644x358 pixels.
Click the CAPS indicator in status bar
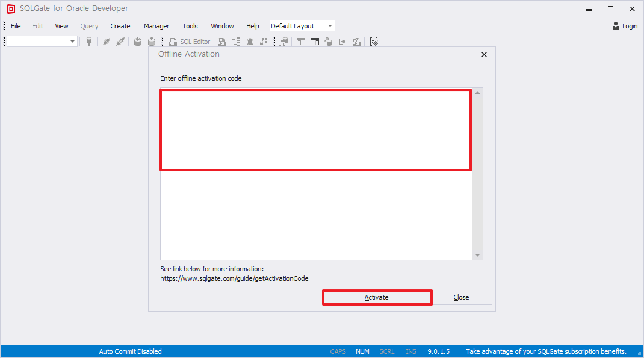coord(338,351)
